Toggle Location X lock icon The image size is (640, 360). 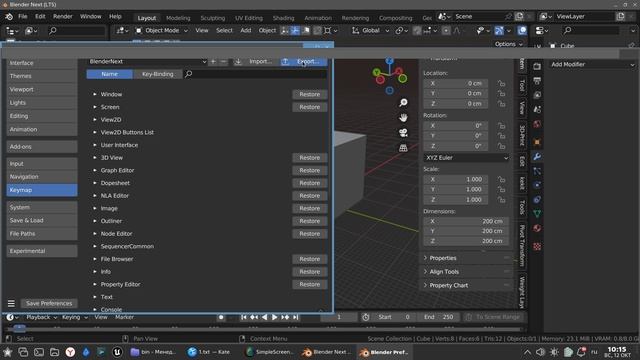pos(501,83)
